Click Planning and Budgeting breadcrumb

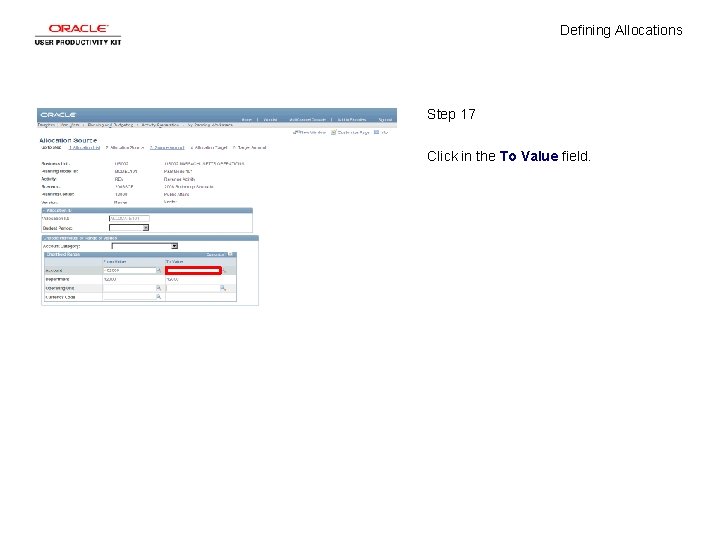pyautogui.click(x=110, y=125)
